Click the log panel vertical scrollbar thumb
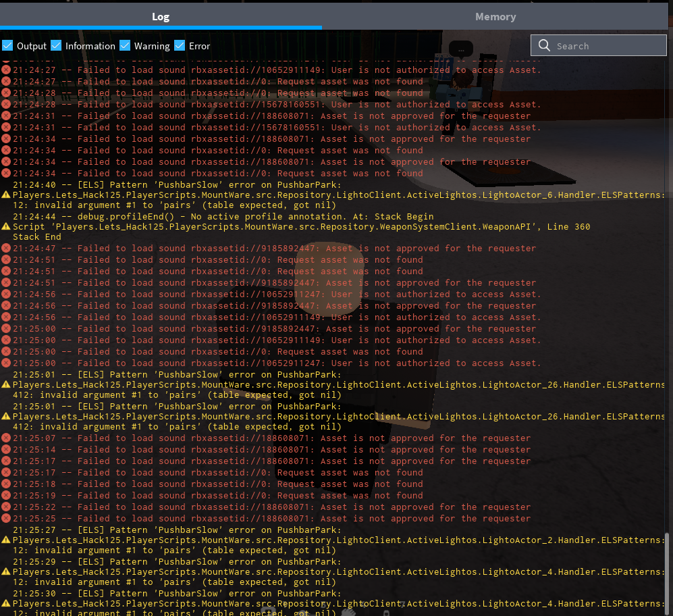673x616 pixels. [668, 573]
